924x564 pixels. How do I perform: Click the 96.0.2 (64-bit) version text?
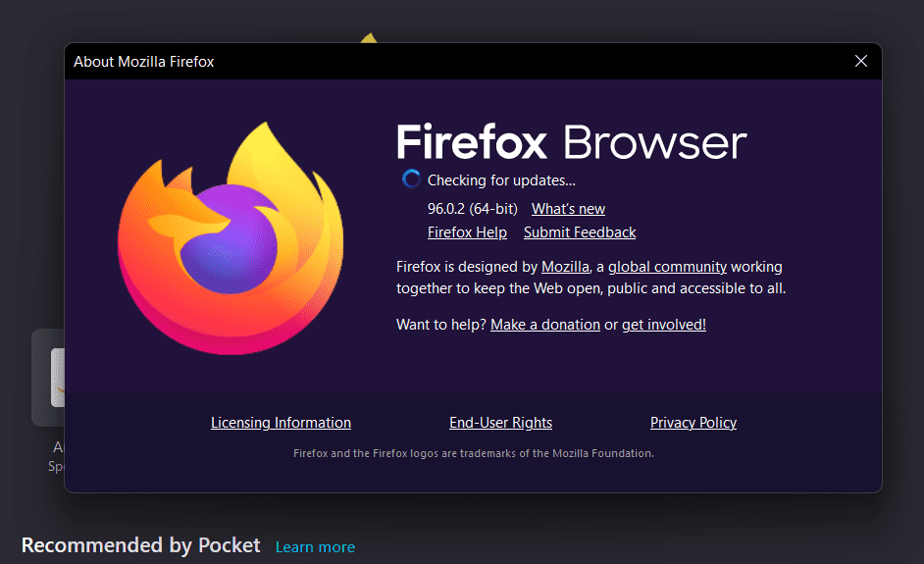[x=473, y=209]
